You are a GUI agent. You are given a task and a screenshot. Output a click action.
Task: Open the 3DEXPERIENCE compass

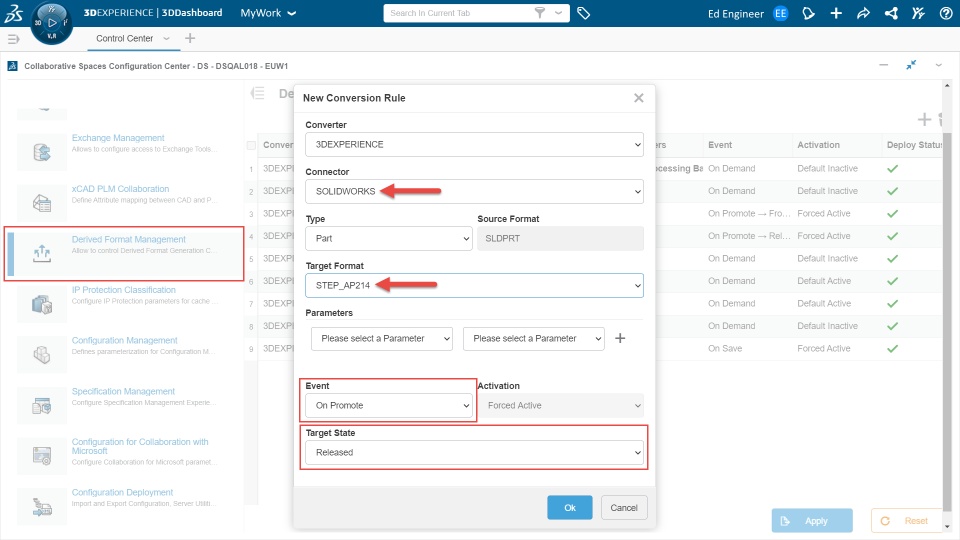[x=52, y=22]
